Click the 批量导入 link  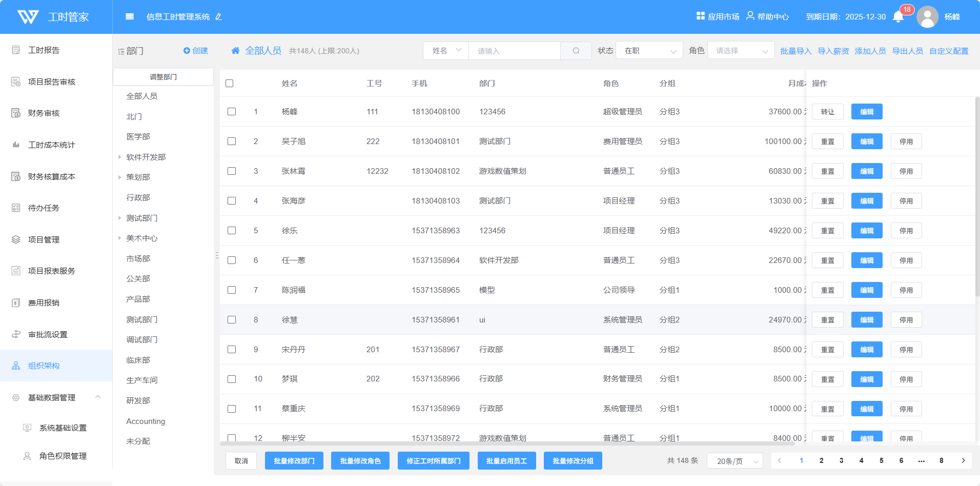coord(795,51)
